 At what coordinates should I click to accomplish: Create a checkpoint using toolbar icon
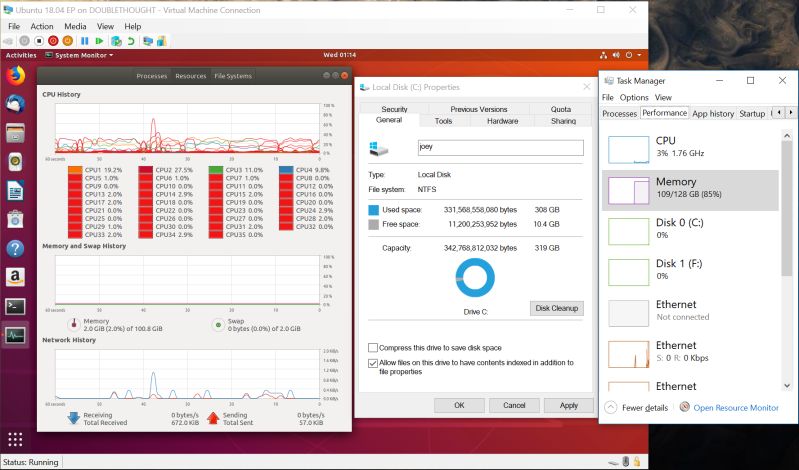(x=116, y=41)
